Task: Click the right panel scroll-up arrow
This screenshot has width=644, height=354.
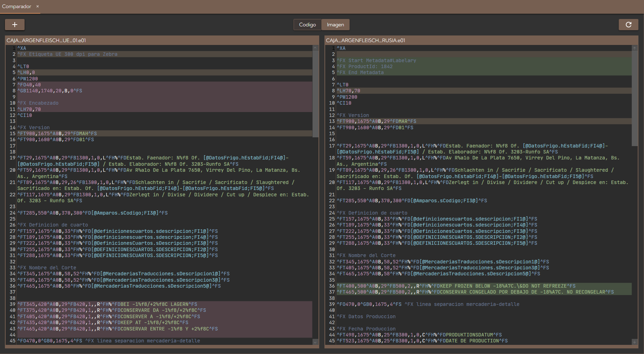Action: point(635,48)
